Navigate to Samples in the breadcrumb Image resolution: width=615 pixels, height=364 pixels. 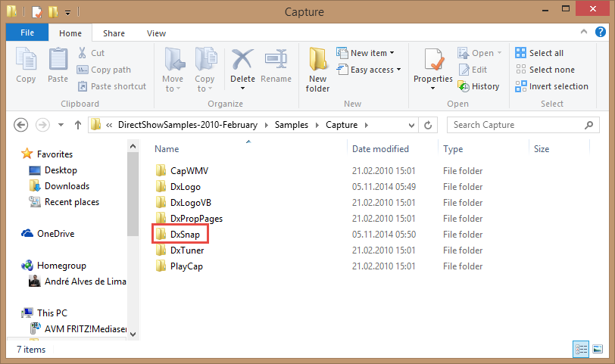point(298,125)
